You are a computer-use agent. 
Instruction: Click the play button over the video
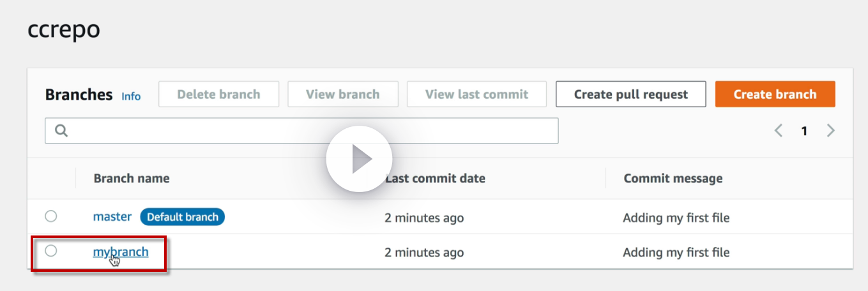tap(359, 159)
